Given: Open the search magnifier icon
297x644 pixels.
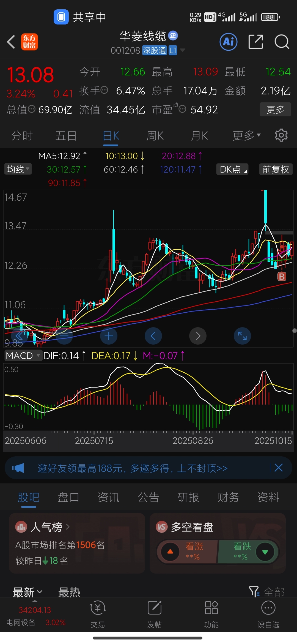Looking at the screenshot, I should (282, 42).
